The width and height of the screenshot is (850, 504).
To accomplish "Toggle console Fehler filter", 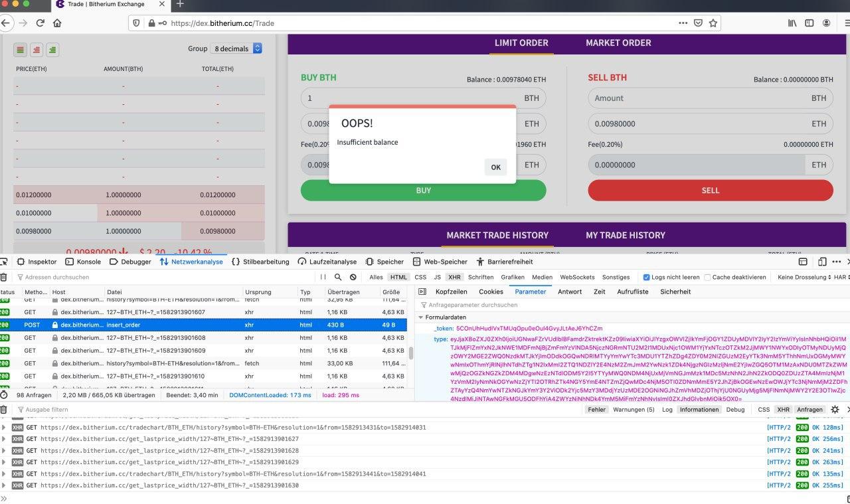I will (x=597, y=410).
